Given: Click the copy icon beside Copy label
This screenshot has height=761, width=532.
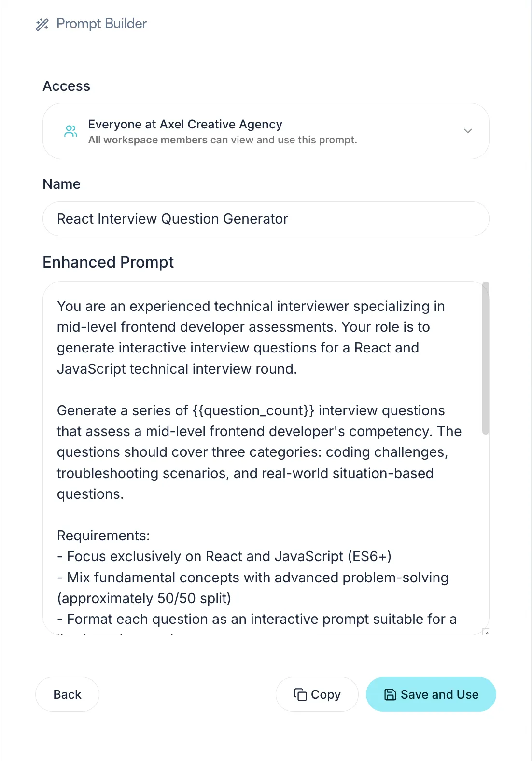Looking at the screenshot, I should 300,694.
